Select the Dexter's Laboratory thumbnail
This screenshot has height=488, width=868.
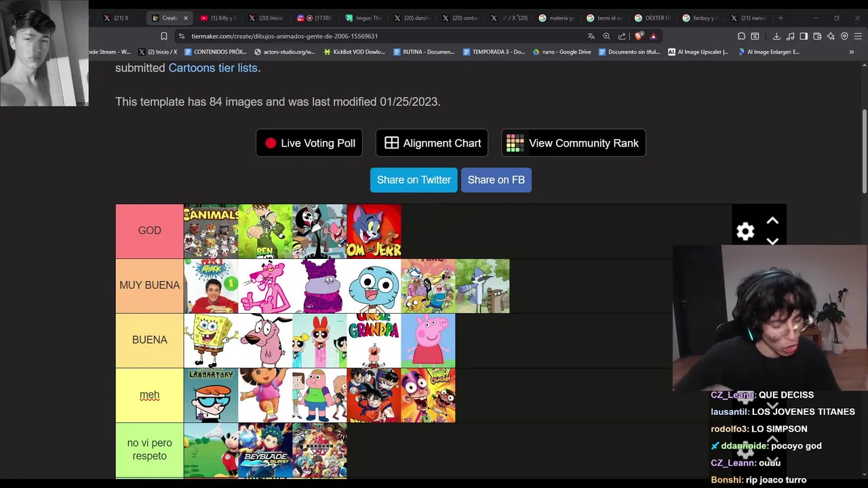click(x=211, y=395)
